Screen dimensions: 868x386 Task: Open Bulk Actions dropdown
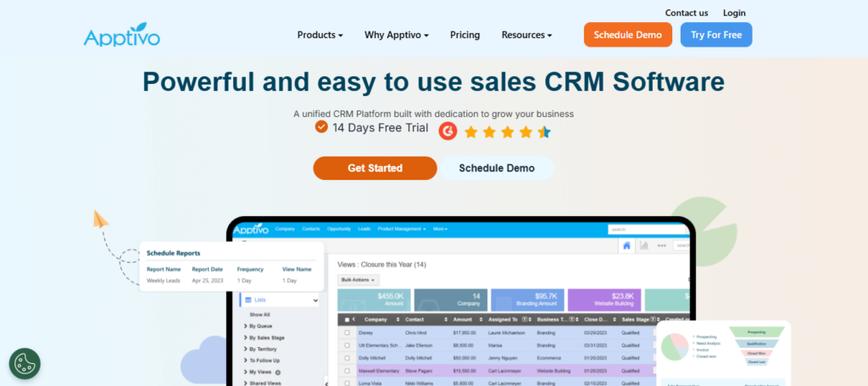pos(359,280)
